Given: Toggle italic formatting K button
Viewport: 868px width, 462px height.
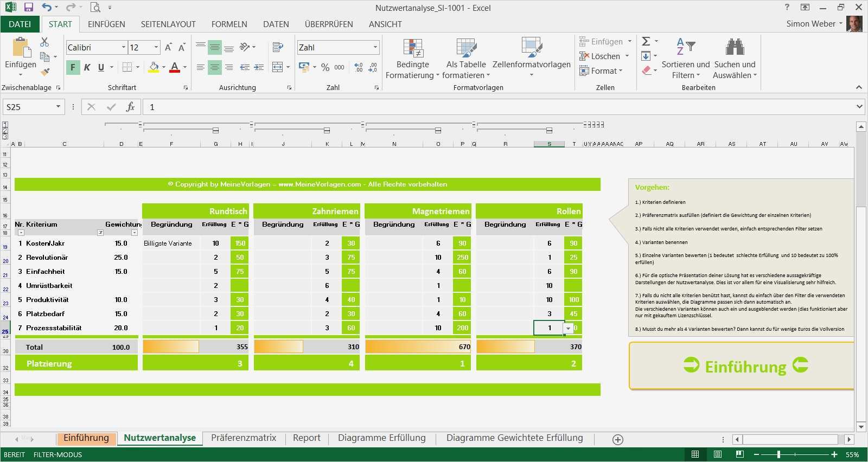Looking at the screenshot, I should 87,67.
